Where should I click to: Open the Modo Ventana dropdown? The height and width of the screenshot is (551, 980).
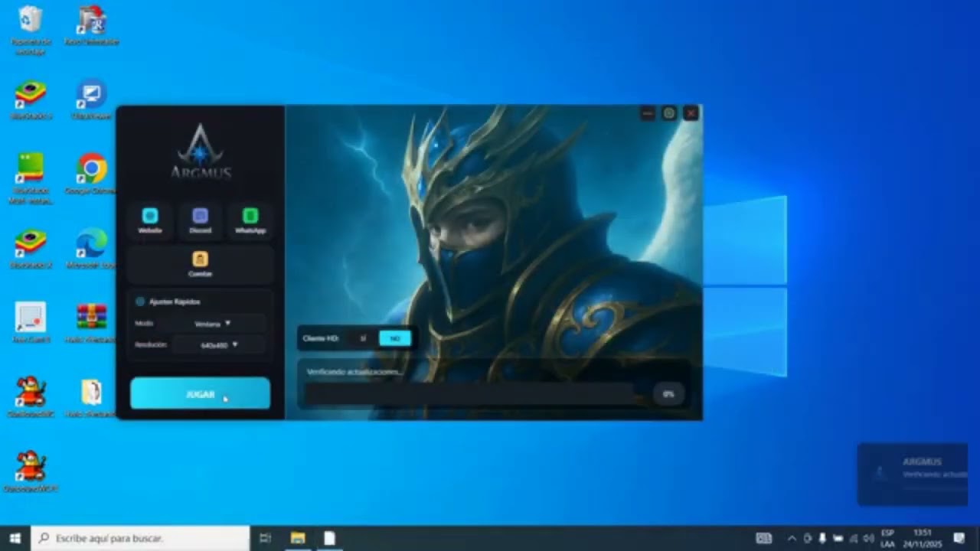point(212,324)
